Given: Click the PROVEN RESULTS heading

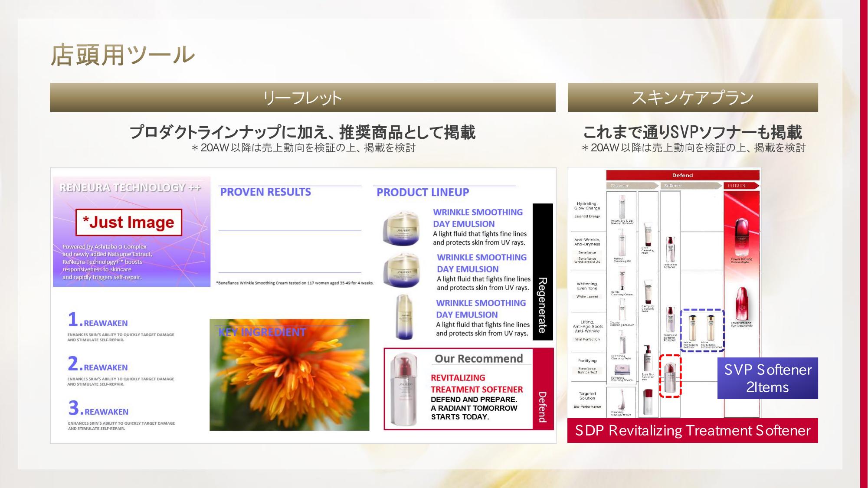Looking at the screenshot, I should tap(265, 192).
